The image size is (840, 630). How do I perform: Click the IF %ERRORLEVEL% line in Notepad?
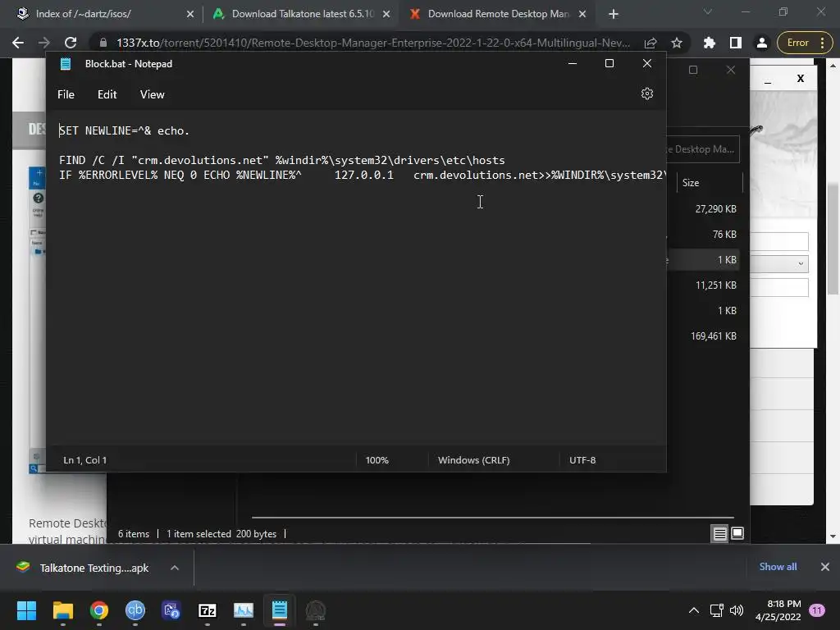tap(362, 176)
